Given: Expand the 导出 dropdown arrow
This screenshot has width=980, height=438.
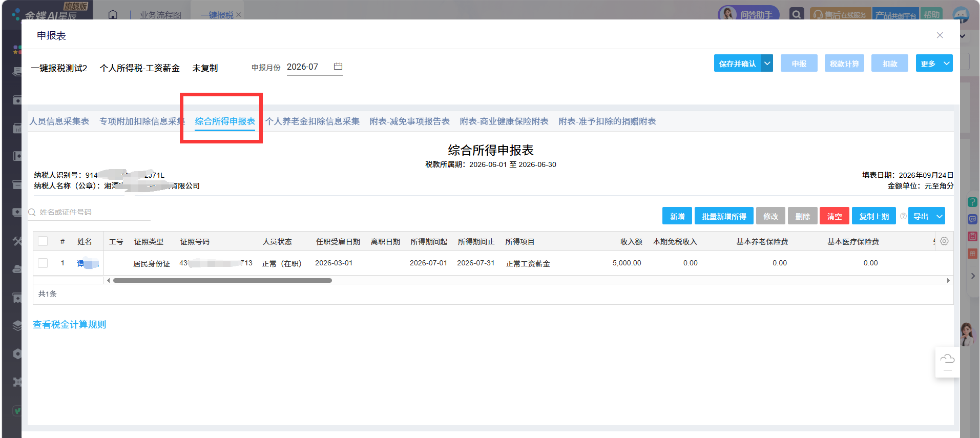Looking at the screenshot, I should (x=940, y=216).
